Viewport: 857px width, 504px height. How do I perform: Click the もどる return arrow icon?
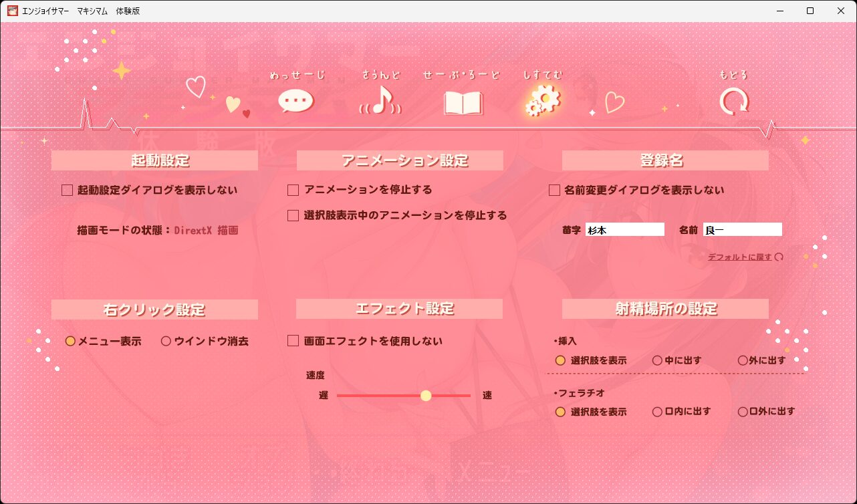coord(734,102)
